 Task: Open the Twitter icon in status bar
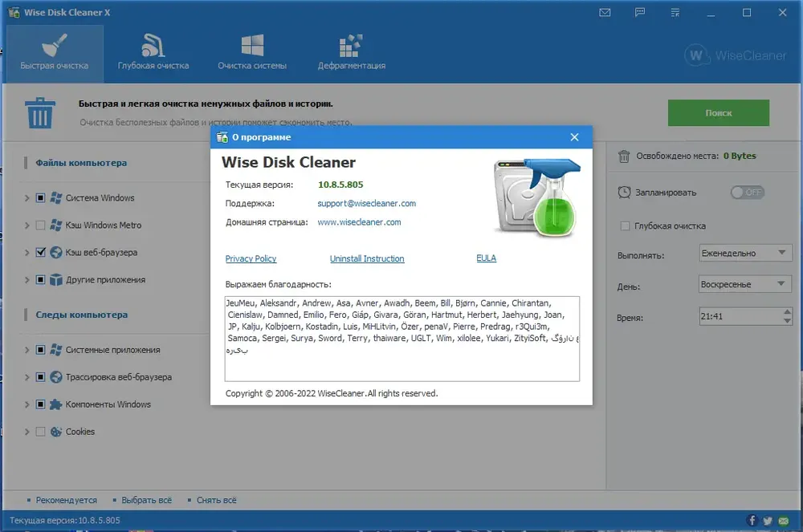[x=768, y=521]
